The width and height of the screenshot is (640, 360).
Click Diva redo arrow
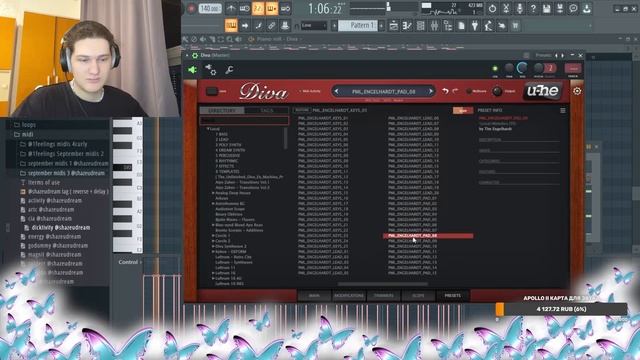pos(456,91)
